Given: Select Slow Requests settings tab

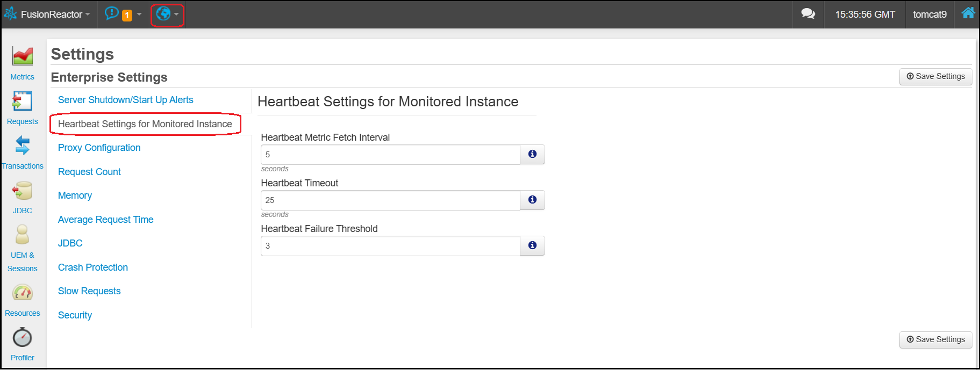Looking at the screenshot, I should pyautogui.click(x=89, y=291).
